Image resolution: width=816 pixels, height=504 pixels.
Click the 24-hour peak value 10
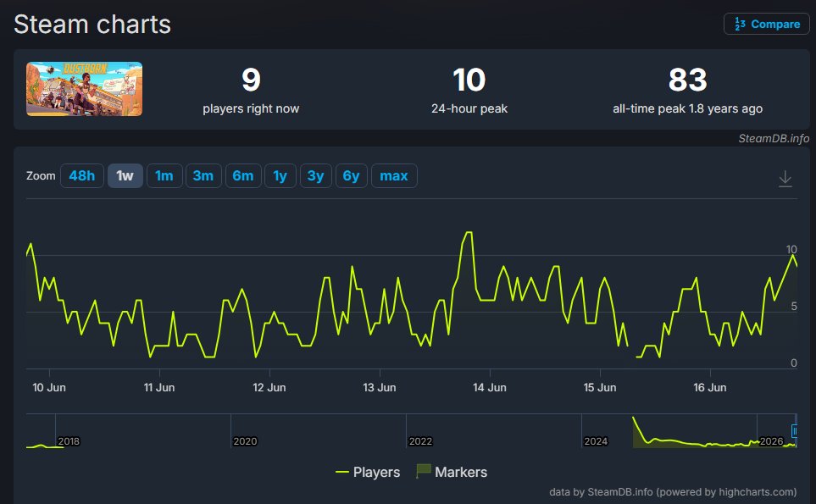pos(469,80)
